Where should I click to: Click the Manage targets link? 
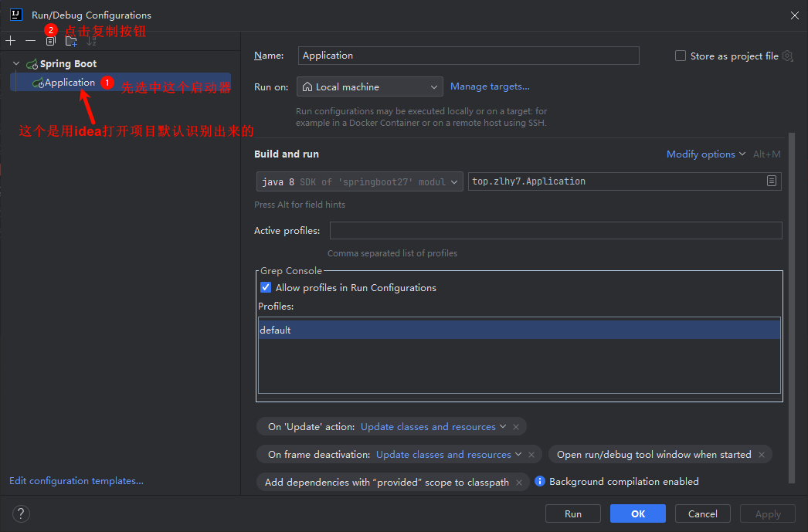(x=490, y=86)
